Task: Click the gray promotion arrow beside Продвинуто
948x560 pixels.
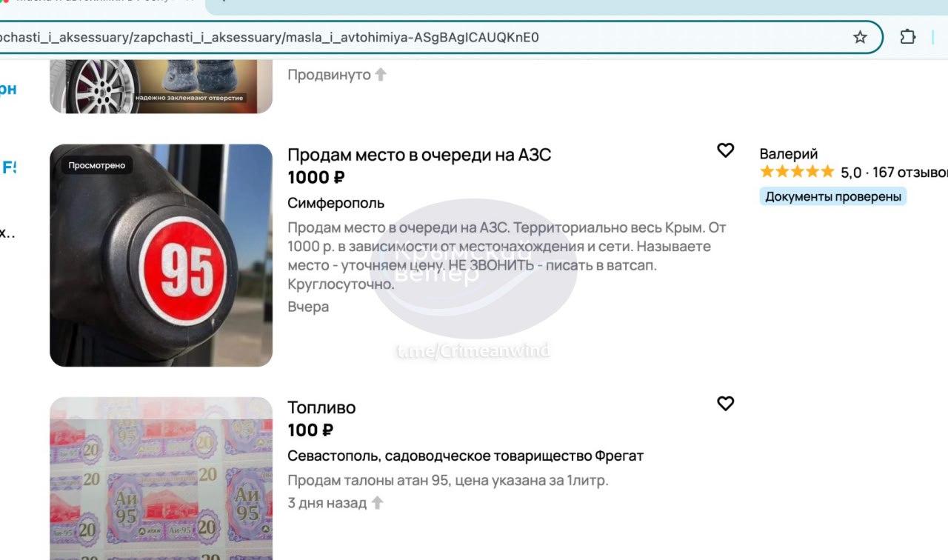Action: tap(381, 75)
